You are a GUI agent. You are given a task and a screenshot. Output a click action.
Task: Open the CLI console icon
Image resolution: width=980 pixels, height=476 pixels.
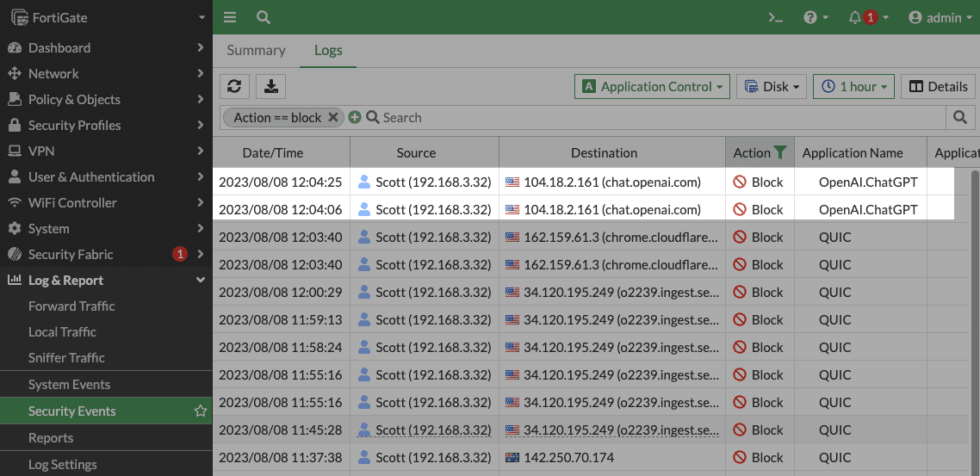click(x=776, y=17)
